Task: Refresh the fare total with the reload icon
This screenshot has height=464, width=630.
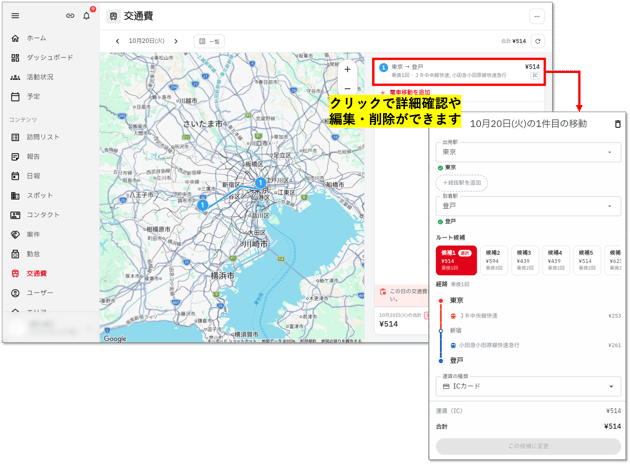Action: click(538, 41)
